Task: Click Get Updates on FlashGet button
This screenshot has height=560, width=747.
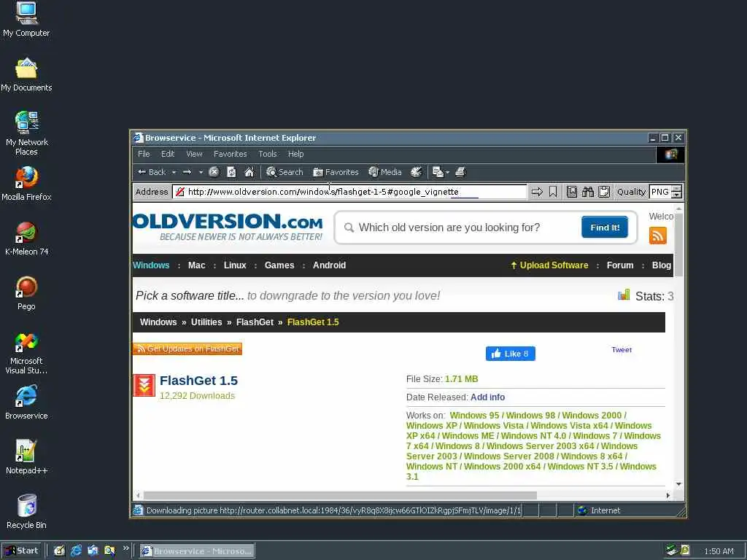Action: (187, 349)
